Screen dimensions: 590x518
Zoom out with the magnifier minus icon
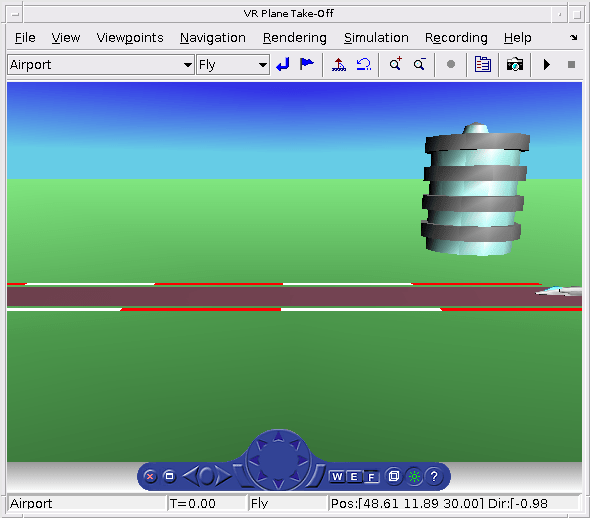(420, 65)
